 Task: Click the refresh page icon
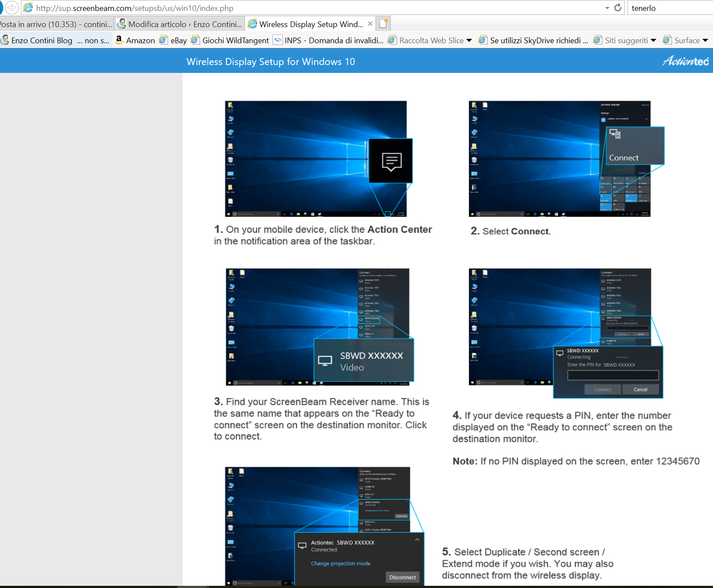pyautogui.click(x=618, y=8)
